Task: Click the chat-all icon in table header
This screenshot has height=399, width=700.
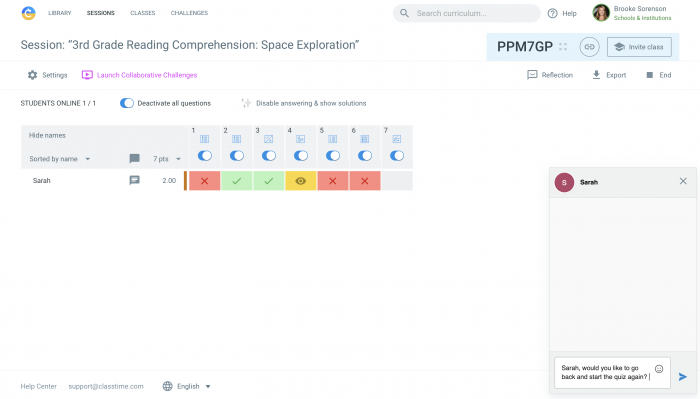Action: point(134,158)
